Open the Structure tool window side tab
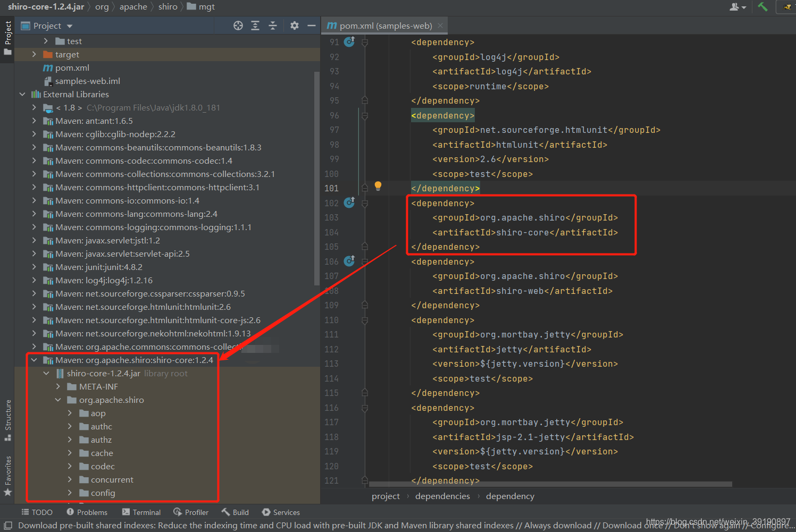The width and height of the screenshot is (796, 532). (x=7, y=420)
